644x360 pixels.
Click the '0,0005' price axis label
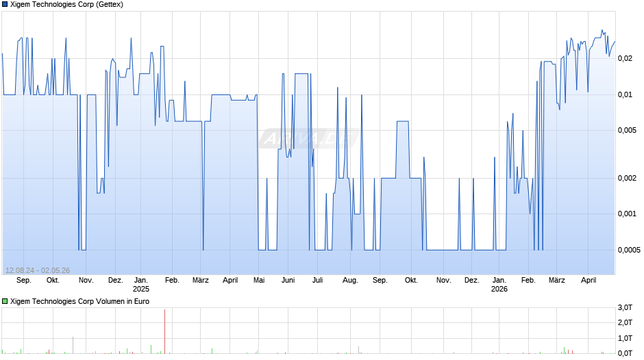coord(629,250)
